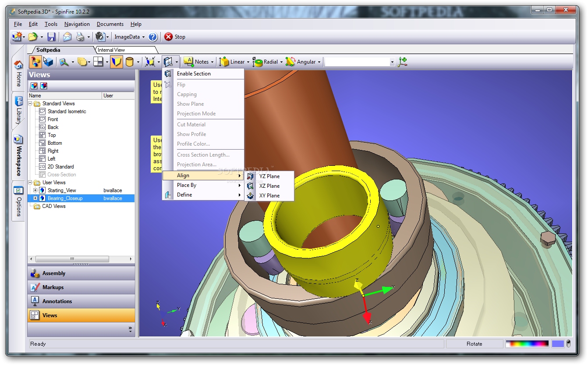588x365 pixels.
Task: Toggle the perspective view highlighted icon
Action: click(x=116, y=62)
